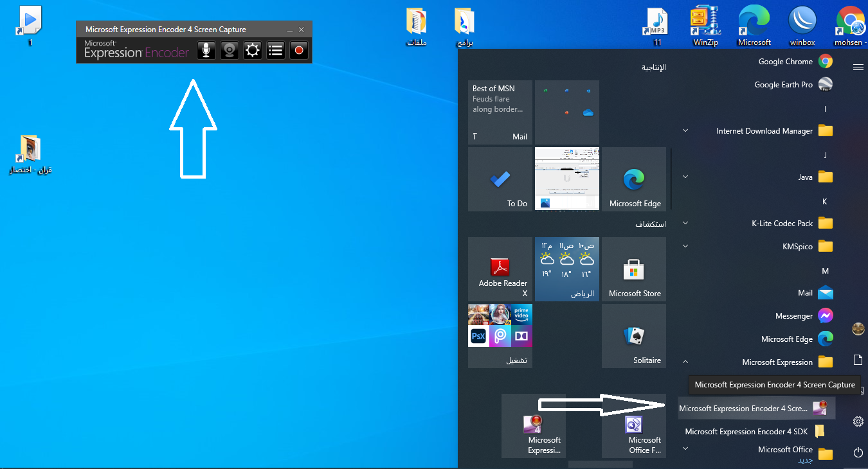868x469 pixels.
Task: Open the Solitaire tile
Action: click(634, 336)
